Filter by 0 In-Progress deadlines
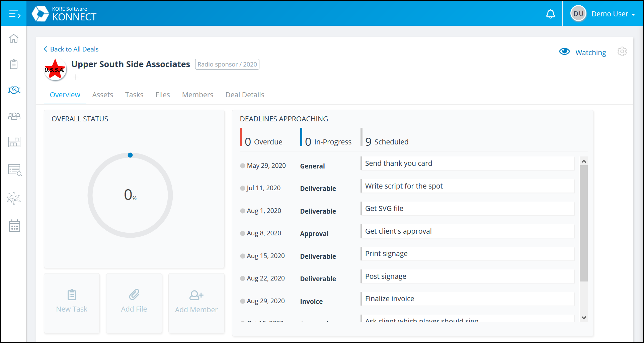 pyautogui.click(x=326, y=137)
